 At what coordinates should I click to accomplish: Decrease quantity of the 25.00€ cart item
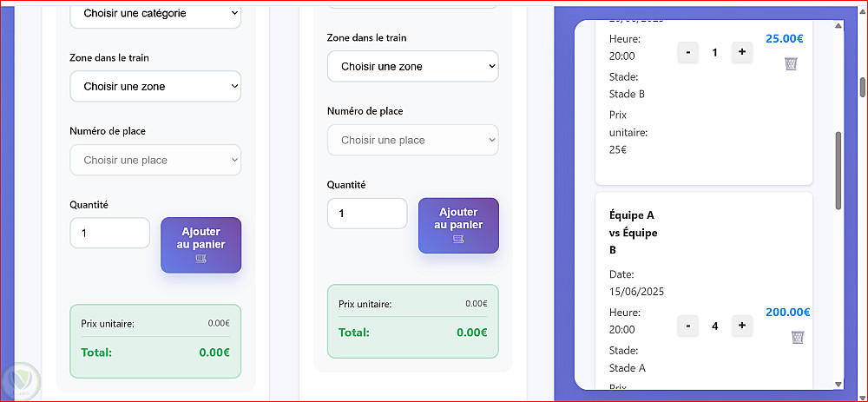coord(687,52)
